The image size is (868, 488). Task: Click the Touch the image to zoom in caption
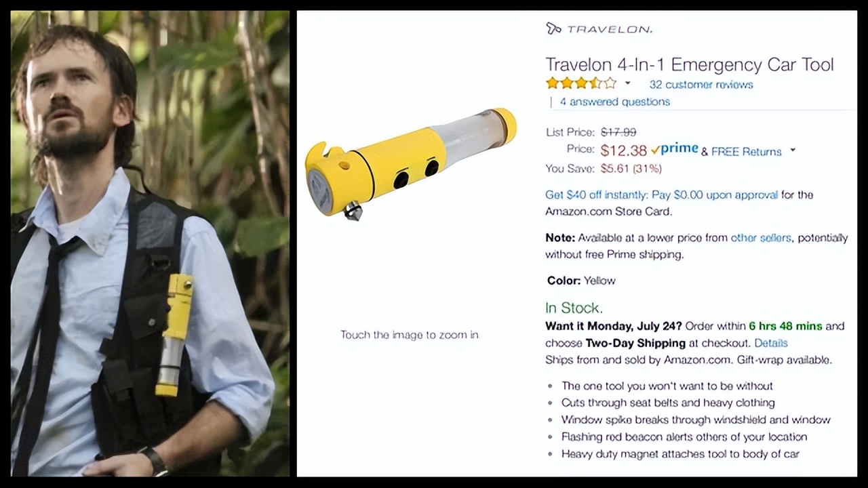[410, 335]
